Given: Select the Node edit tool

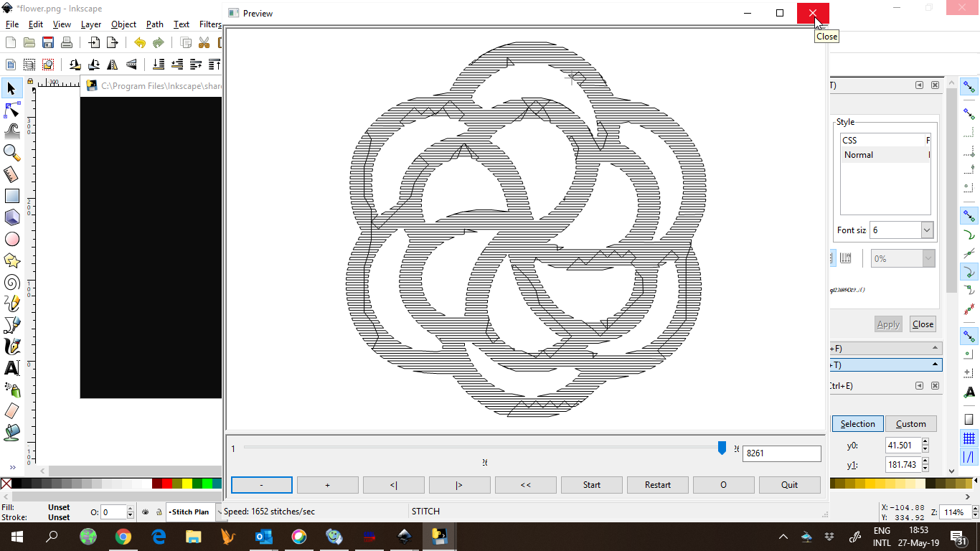Looking at the screenshot, I should (x=11, y=110).
